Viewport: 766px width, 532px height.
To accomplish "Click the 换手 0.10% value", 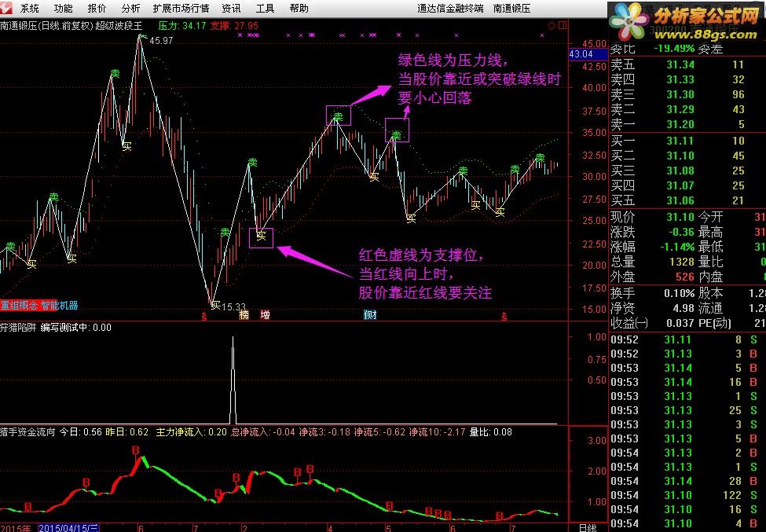I will 679,294.
